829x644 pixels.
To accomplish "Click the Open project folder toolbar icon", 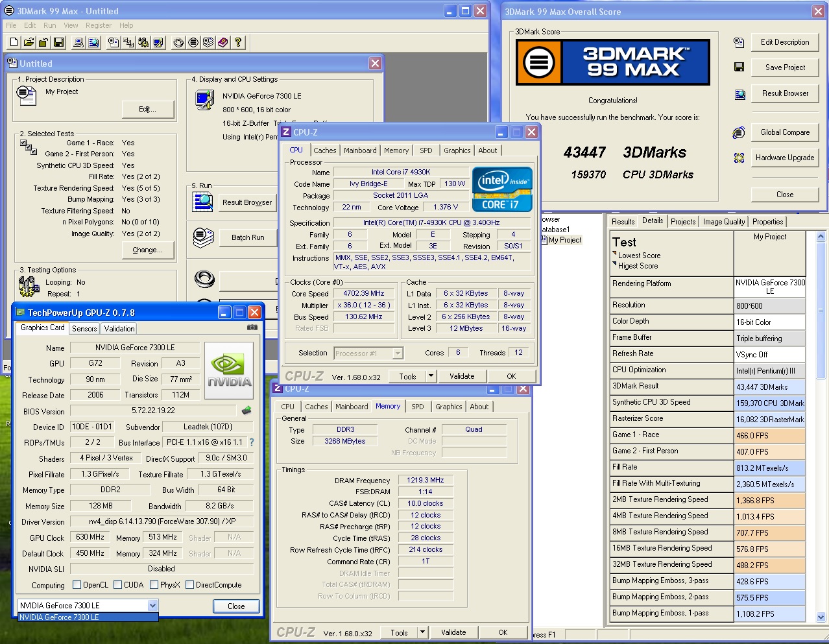I will [29, 42].
